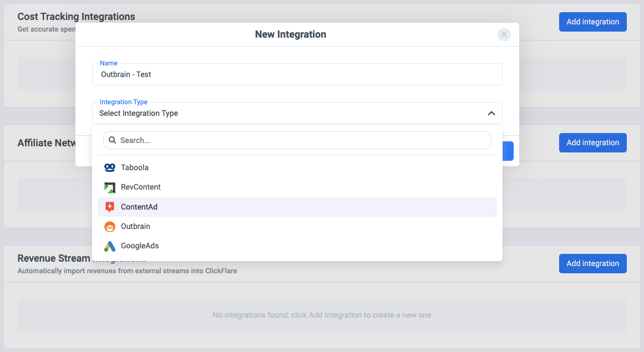
Task: Click the partly hidden blue dialog button
Action: pos(508,151)
